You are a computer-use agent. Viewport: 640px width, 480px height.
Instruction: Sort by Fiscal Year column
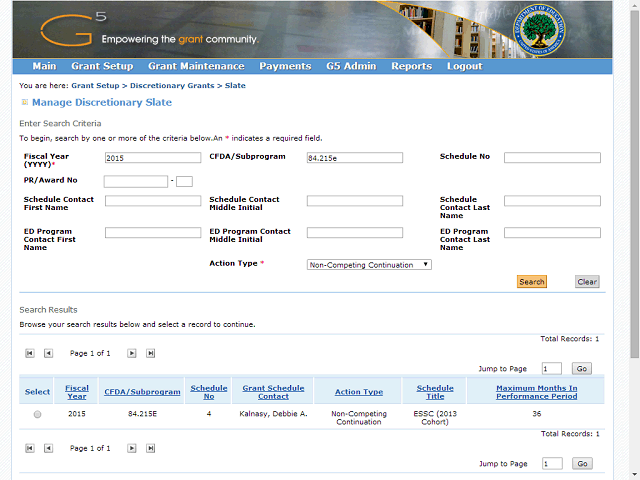tap(77, 392)
